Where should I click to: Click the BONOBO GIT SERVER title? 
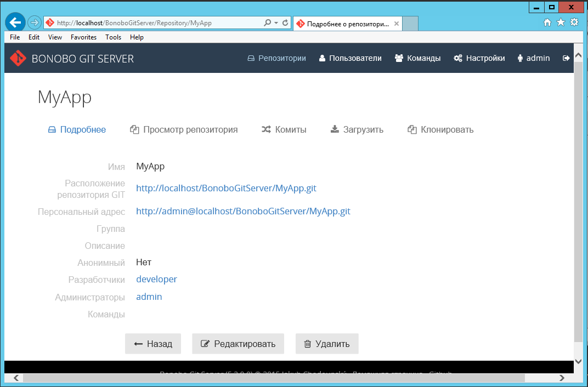click(x=83, y=59)
